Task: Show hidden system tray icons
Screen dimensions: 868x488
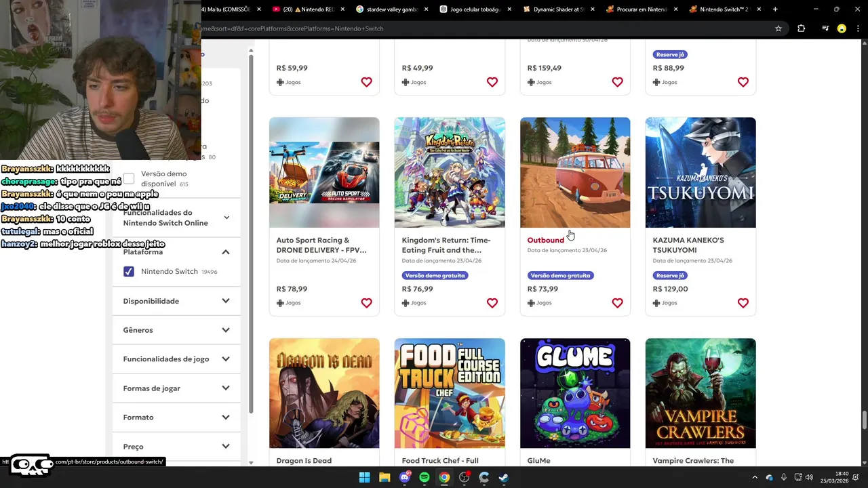Action: coord(755,477)
